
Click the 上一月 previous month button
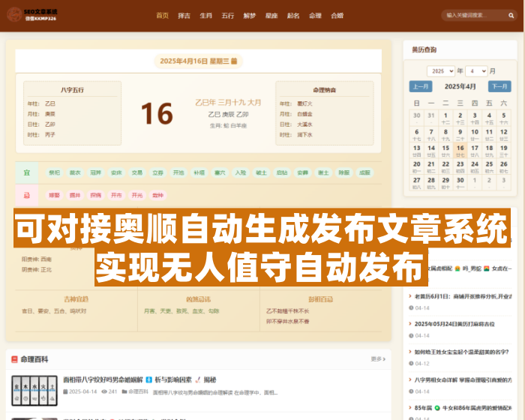tap(421, 86)
